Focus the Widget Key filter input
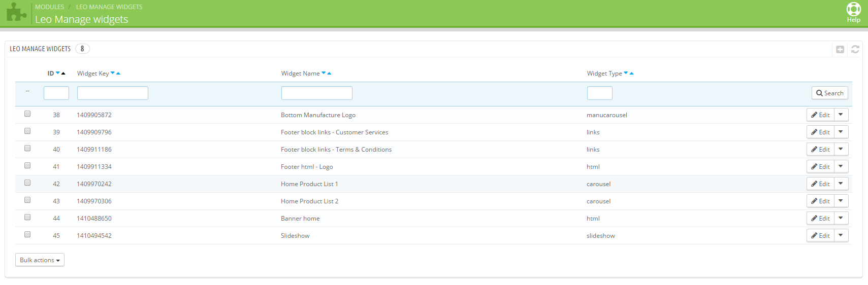The image size is (868, 285). [112, 93]
